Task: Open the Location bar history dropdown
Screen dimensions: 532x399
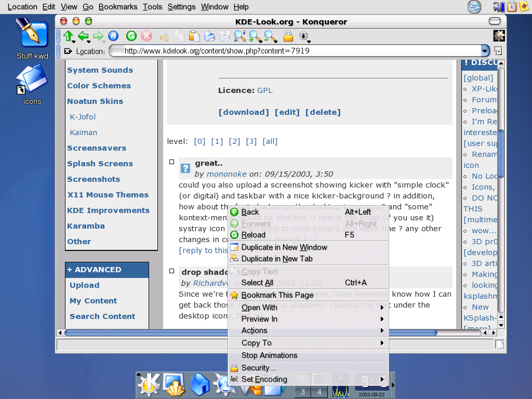Action: [x=485, y=51]
